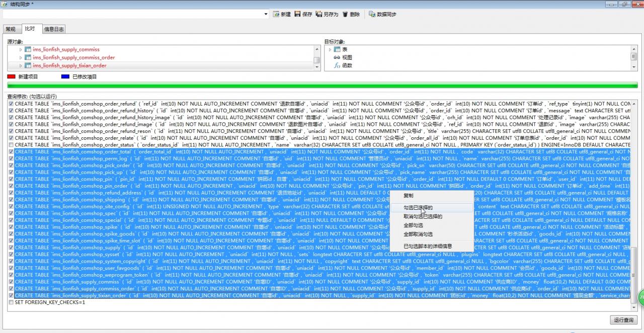
Task: Click the red 新建项目 legend color swatch
Action: point(11,77)
